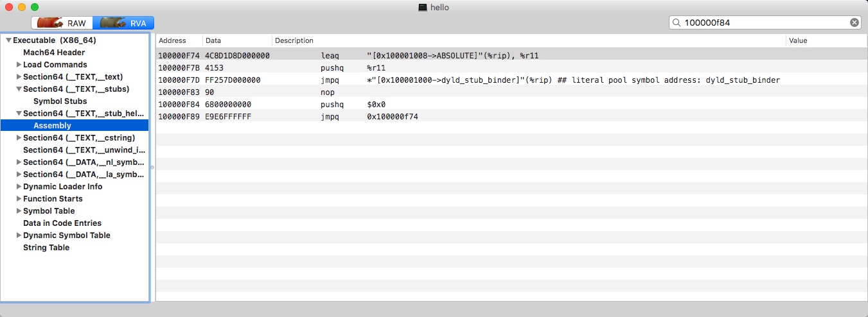
Task: Click the hello document title icon
Action: click(x=422, y=7)
